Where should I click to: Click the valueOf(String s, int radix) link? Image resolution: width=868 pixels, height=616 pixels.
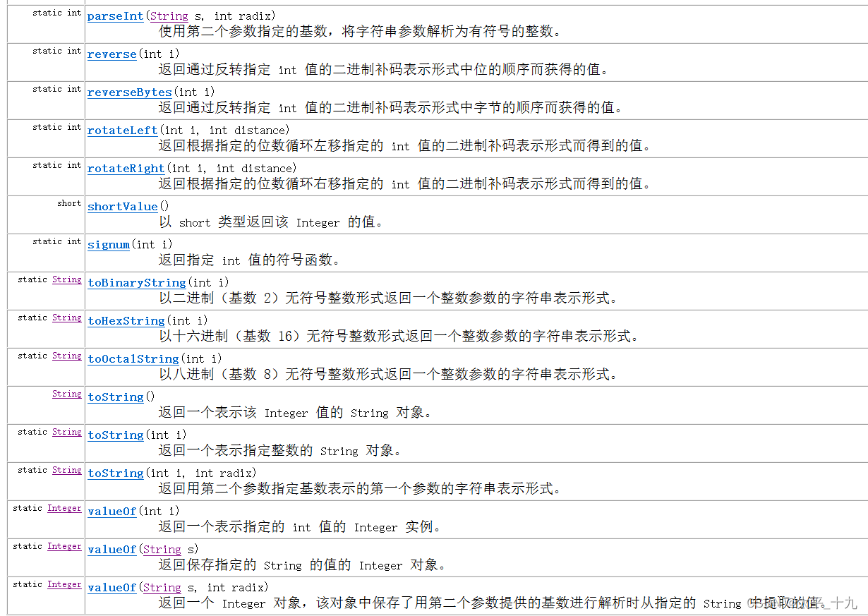point(111,587)
